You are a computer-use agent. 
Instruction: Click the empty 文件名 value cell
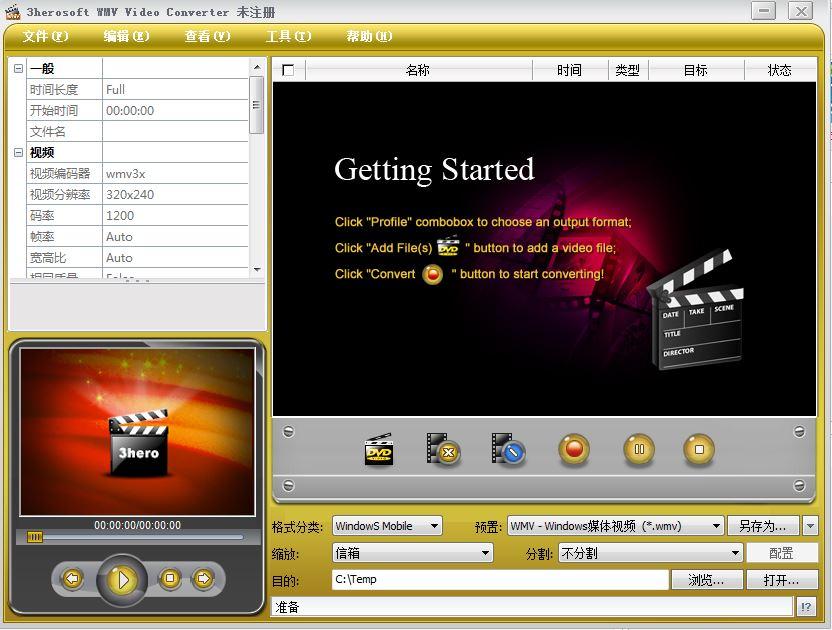pyautogui.click(x=175, y=132)
